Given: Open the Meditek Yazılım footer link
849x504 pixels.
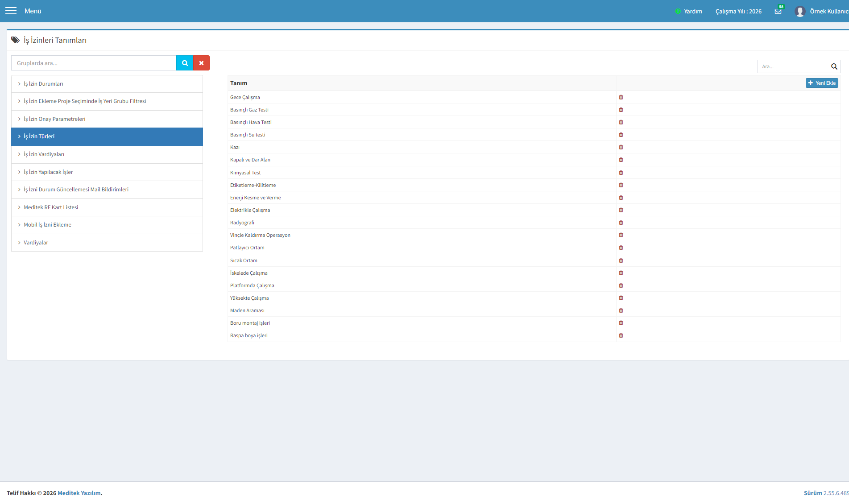Looking at the screenshot, I should (x=79, y=493).
